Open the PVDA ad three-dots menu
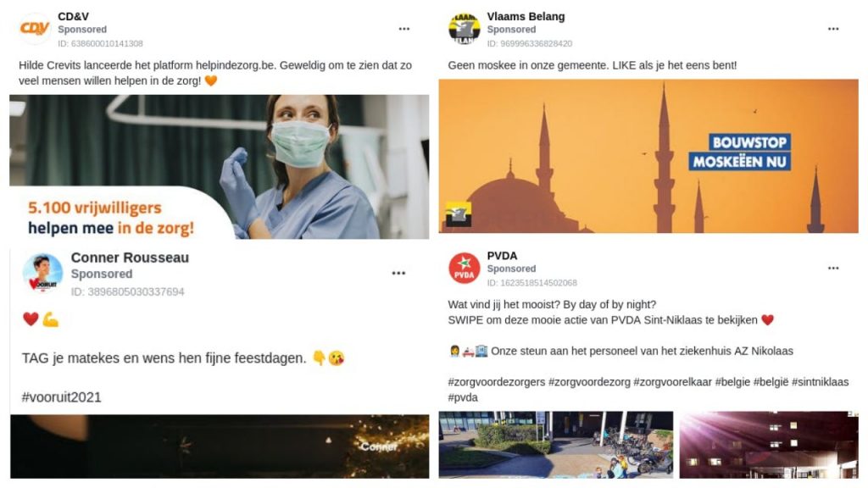The height and width of the screenshot is (488, 868). pos(833,269)
